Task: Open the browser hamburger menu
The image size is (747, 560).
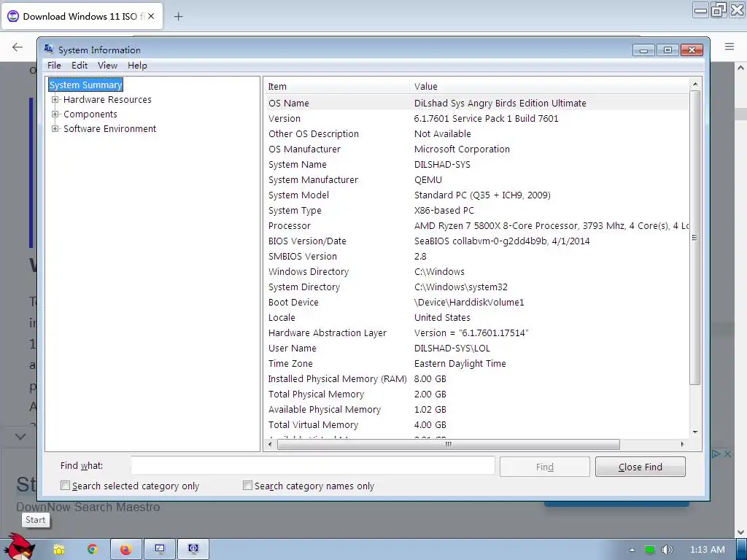Action: click(x=729, y=47)
